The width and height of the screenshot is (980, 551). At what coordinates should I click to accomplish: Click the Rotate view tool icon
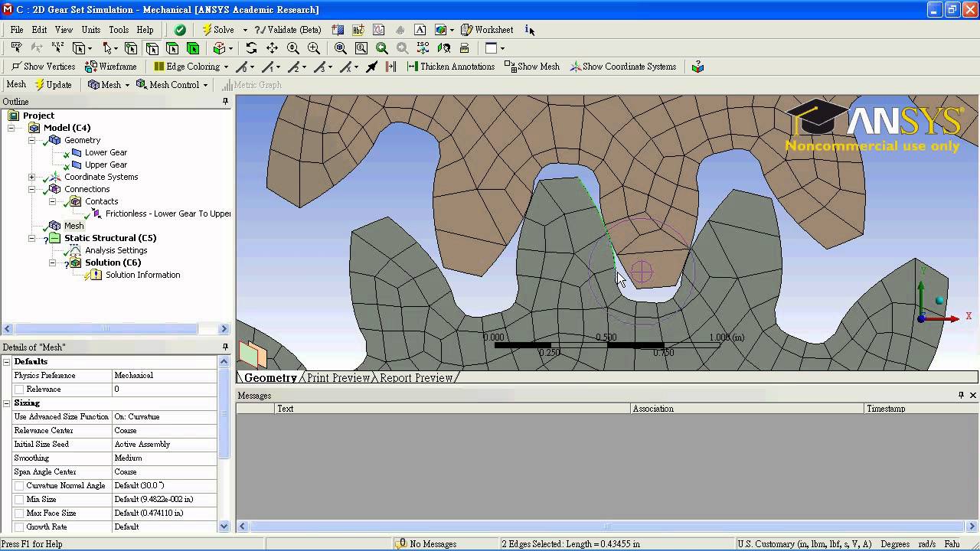(251, 48)
